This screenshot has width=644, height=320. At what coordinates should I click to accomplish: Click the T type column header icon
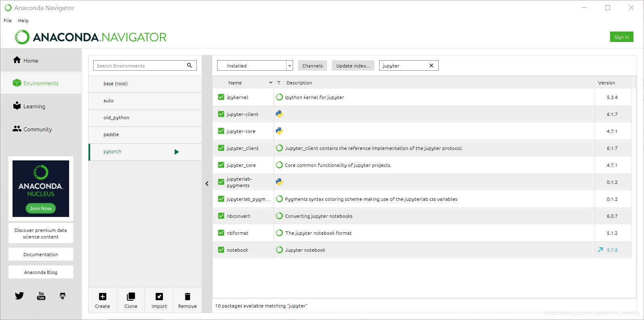[279, 82]
